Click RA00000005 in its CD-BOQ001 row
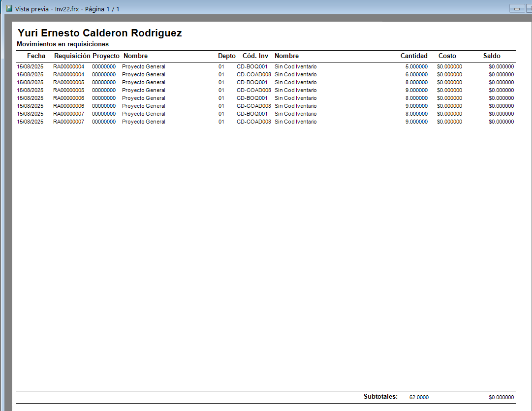 68,83
